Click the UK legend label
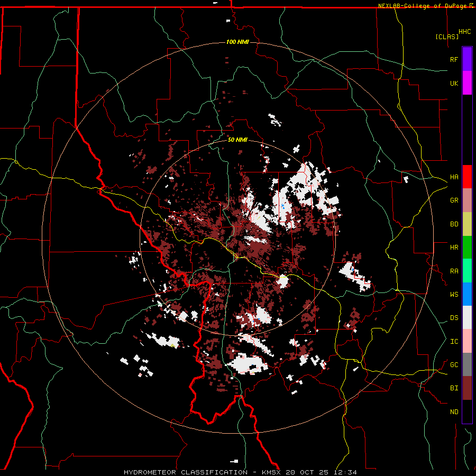 coord(454,83)
